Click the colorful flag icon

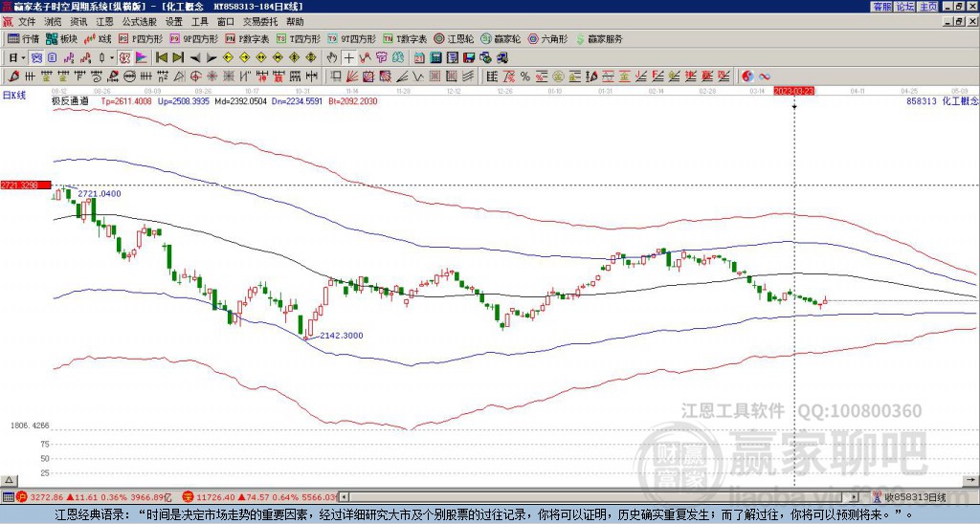142,58
